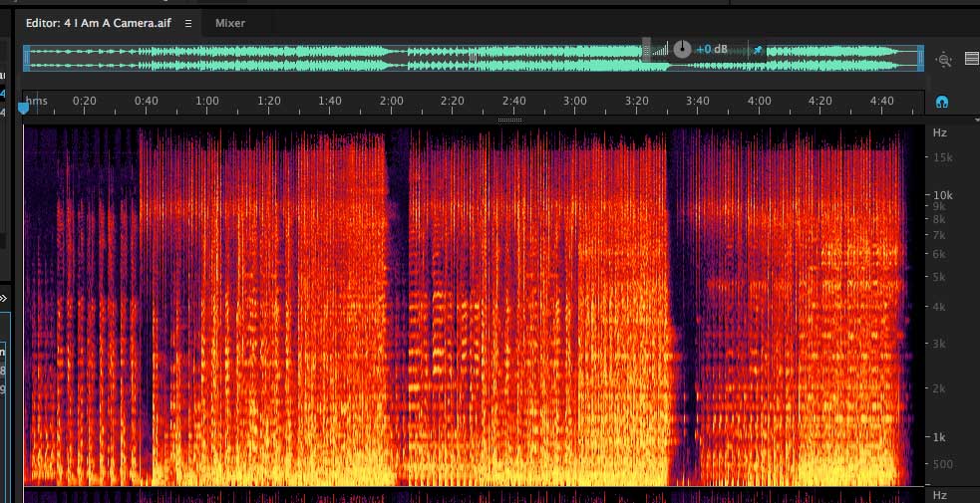Click the 2:00 mark on the timeline ruler
This screenshot has width=980, height=503.
(x=392, y=102)
